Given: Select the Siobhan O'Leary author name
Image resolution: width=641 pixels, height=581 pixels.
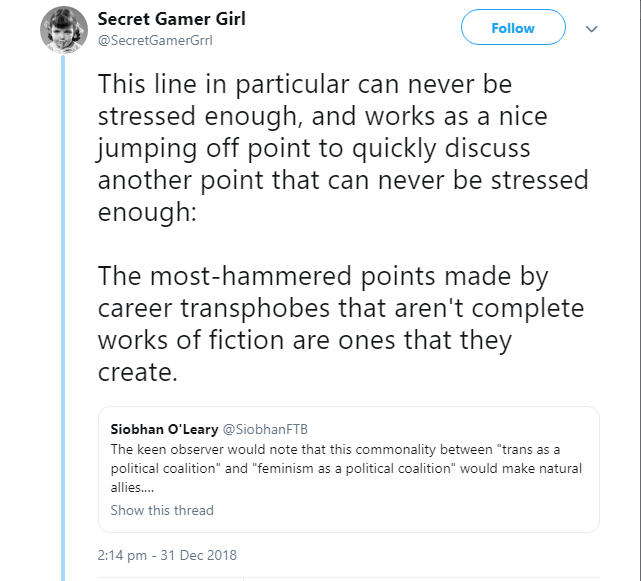Looking at the screenshot, I should [164, 429].
